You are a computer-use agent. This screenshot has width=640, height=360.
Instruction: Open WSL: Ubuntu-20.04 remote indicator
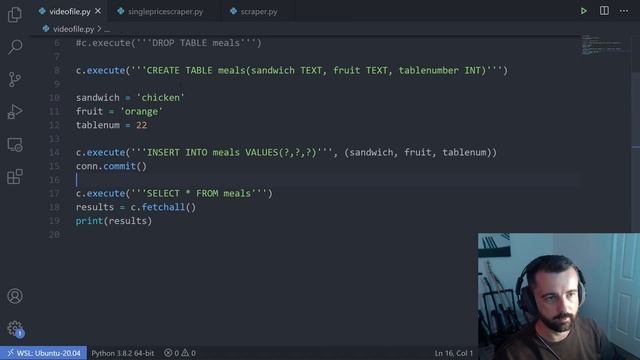44,353
